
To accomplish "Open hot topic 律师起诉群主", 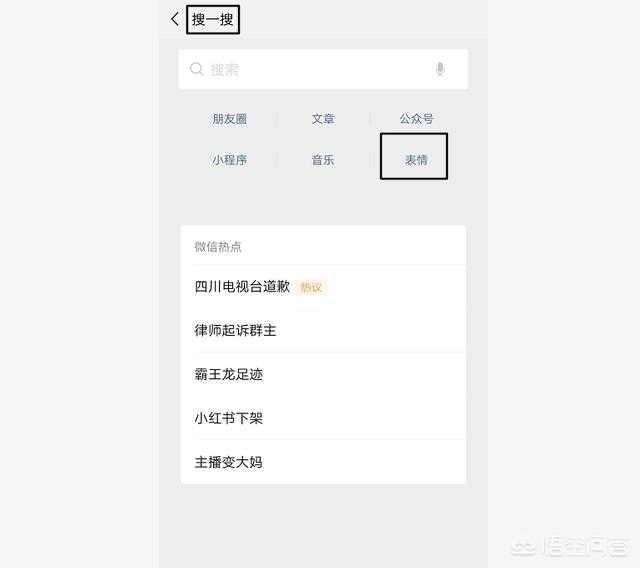I will [x=235, y=330].
